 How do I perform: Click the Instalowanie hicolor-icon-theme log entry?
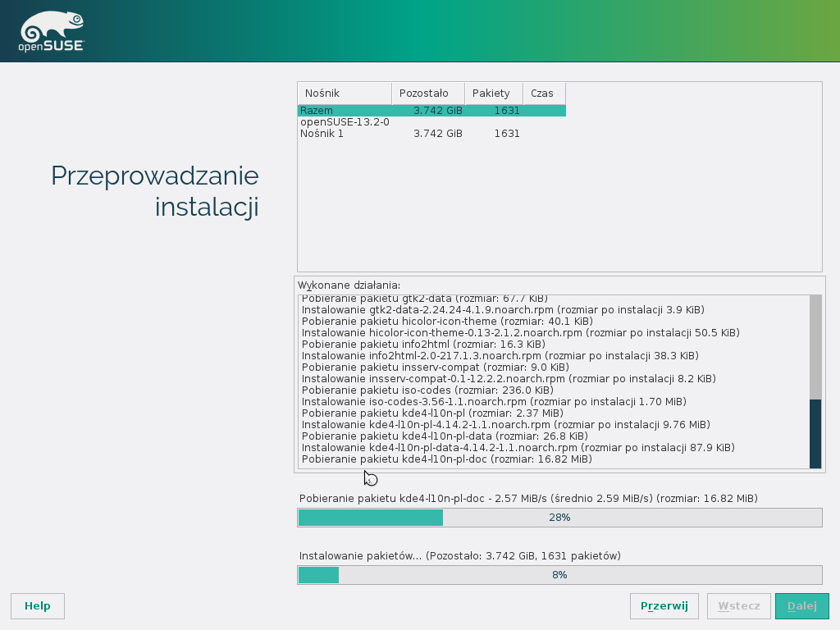tap(520, 333)
